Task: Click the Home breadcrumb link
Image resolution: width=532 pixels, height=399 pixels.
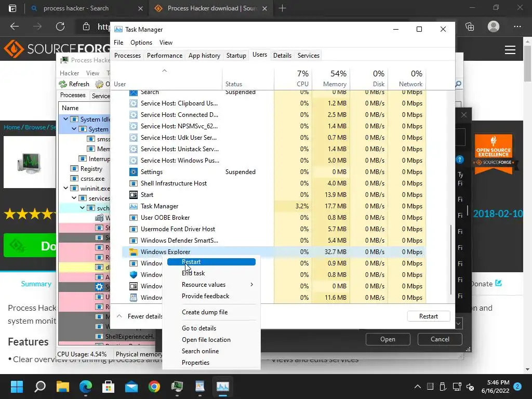Action: [12, 127]
